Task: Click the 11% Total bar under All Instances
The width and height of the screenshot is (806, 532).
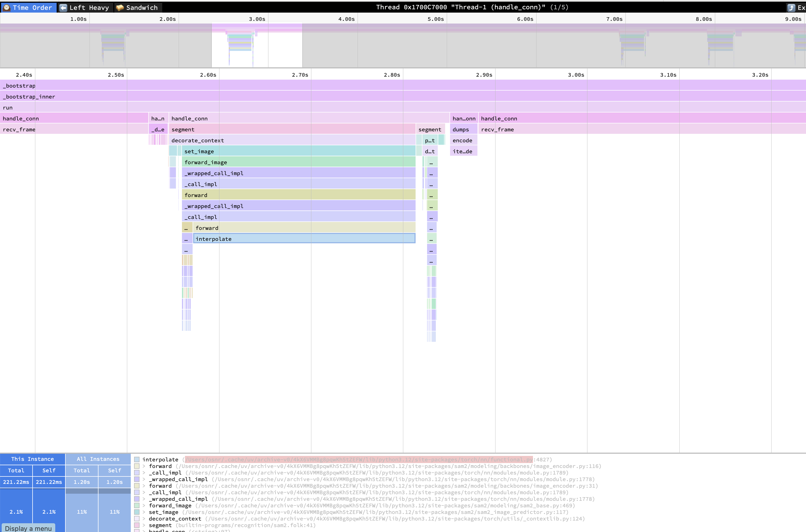Action: (x=82, y=510)
